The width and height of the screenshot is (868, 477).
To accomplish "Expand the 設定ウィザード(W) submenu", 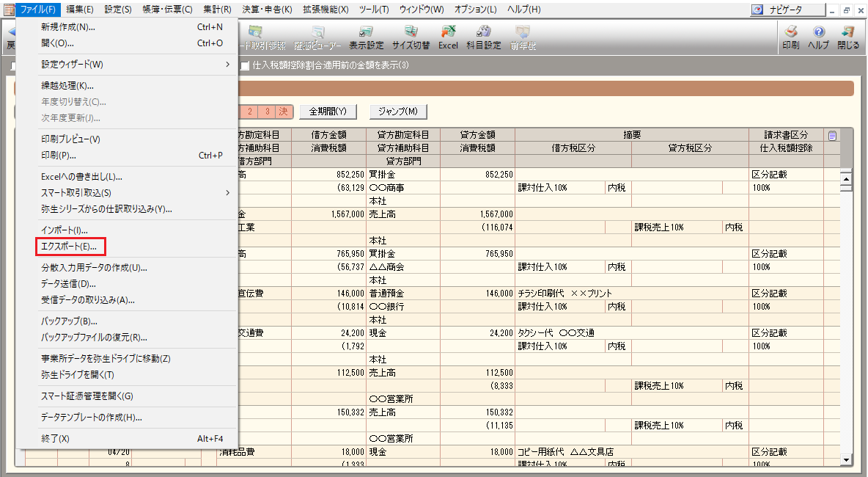I will (x=137, y=65).
